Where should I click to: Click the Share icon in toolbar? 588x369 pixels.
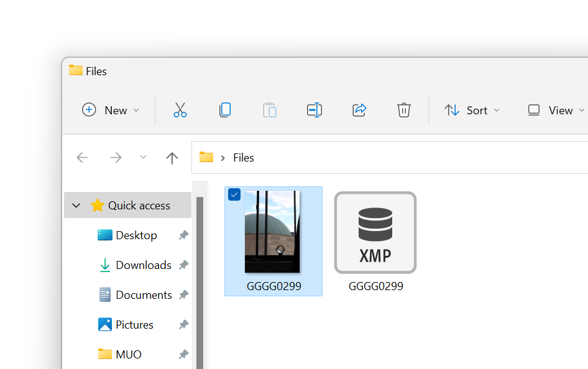click(359, 111)
